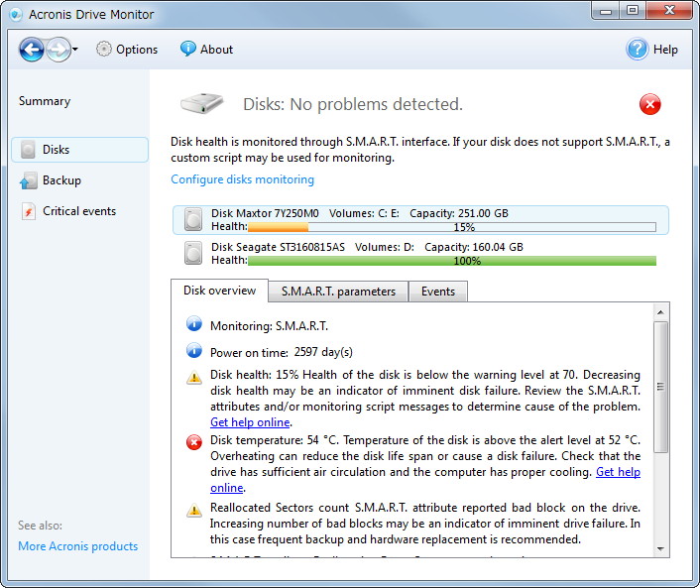Click the Seagate ST3160815AS disk icon
Screen dimensions: 700x588
(x=193, y=253)
